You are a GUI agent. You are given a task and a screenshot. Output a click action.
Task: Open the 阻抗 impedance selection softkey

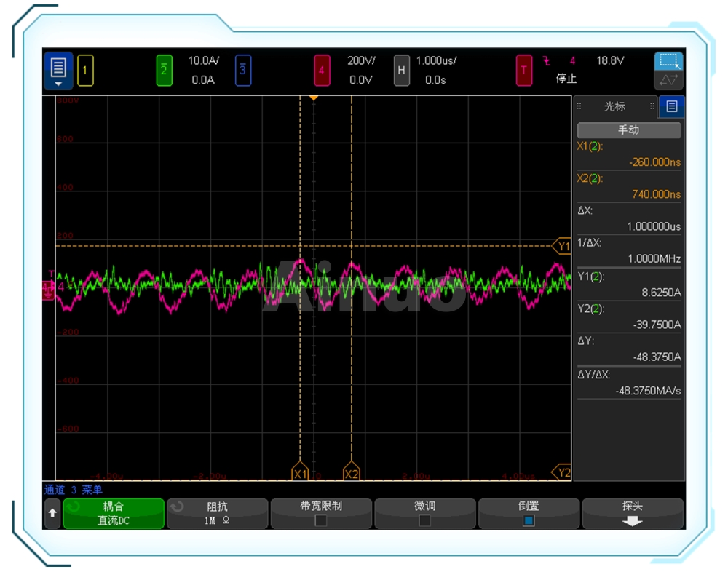217,513
